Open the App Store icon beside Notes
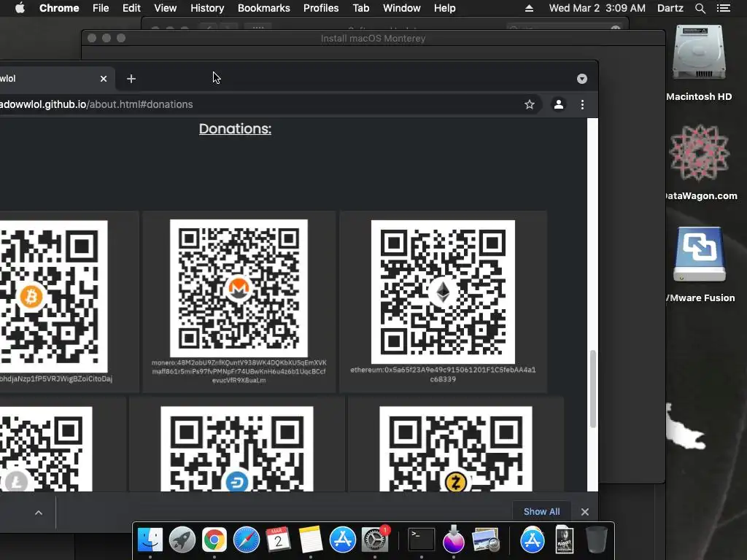 coord(343,540)
